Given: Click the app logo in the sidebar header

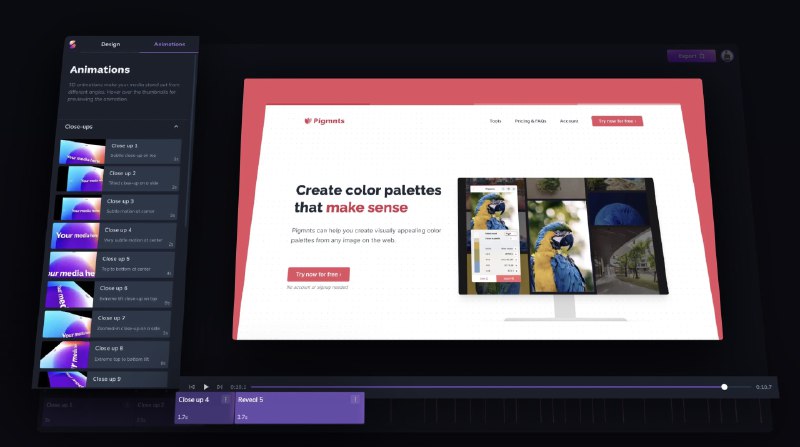Looking at the screenshot, I should pos(72,44).
